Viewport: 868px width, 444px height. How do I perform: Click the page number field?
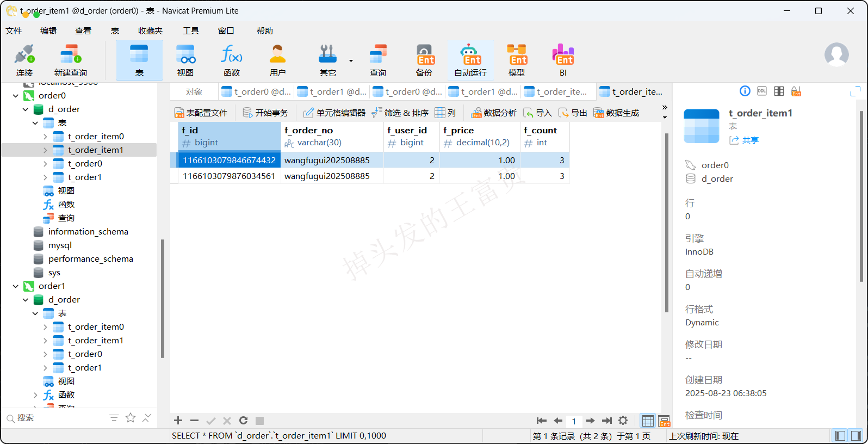(x=574, y=421)
